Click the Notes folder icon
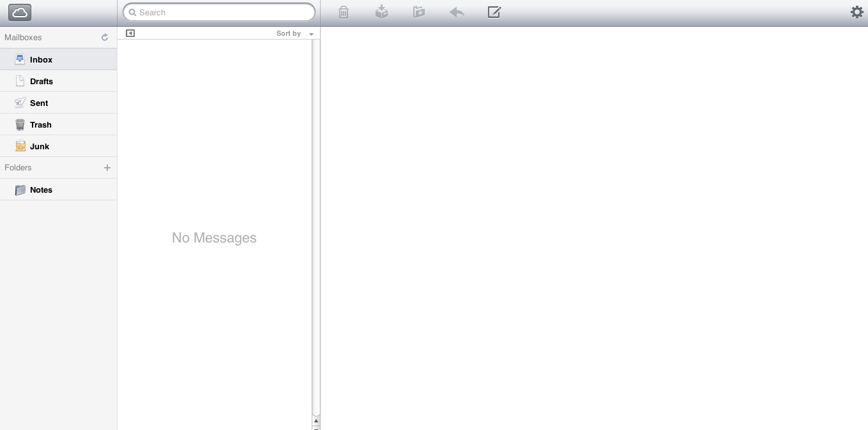Screen dimensions: 868x430 coord(20,189)
